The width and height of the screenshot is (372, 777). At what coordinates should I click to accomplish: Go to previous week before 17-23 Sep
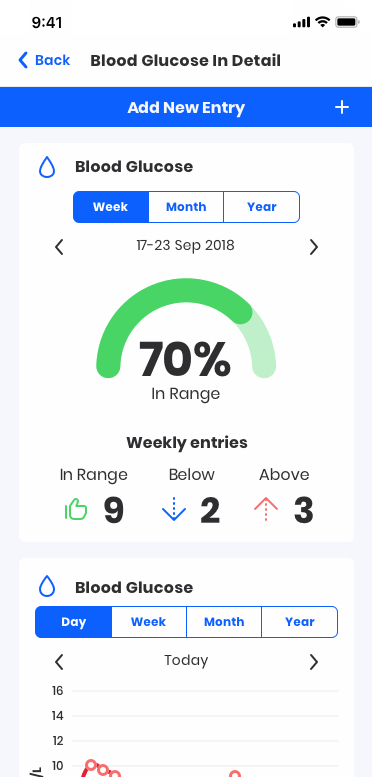click(59, 247)
